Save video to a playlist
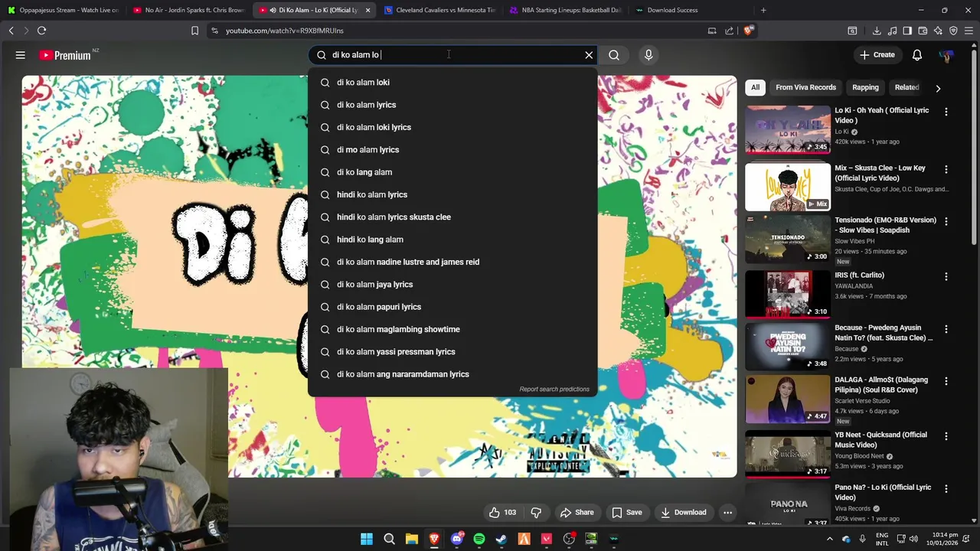 point(626,513)
